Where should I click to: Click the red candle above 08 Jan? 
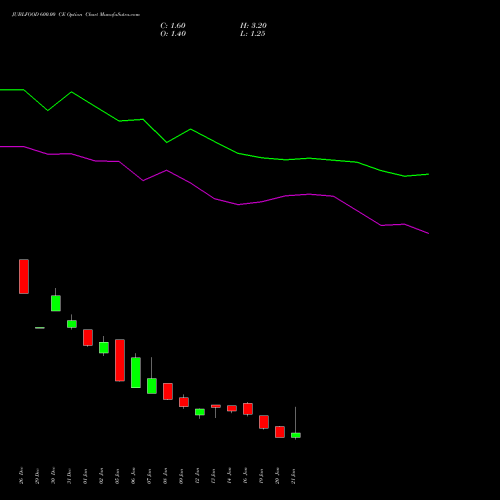point(168,391)
